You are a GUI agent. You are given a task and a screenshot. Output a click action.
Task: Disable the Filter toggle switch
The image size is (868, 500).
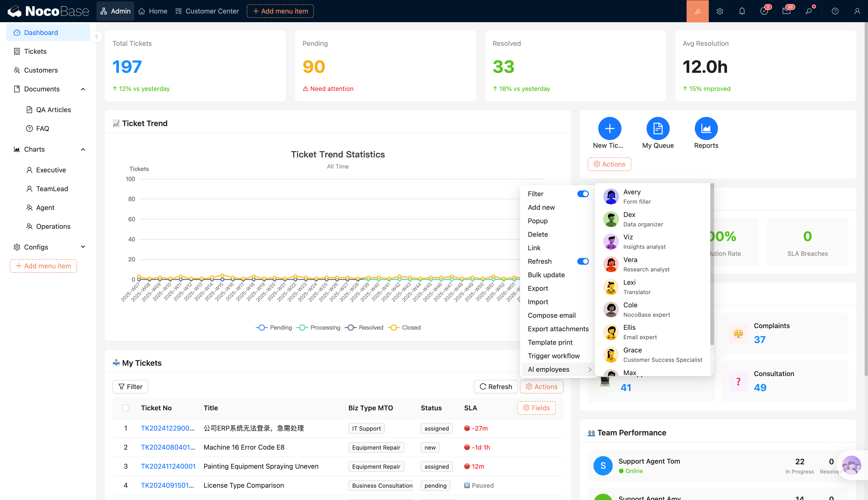(x=583, y=194)
